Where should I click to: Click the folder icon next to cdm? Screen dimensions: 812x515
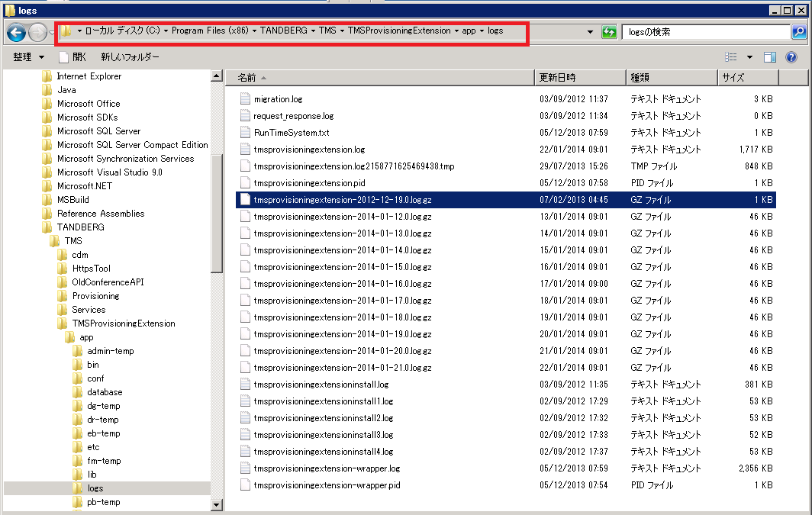[62, 255]
